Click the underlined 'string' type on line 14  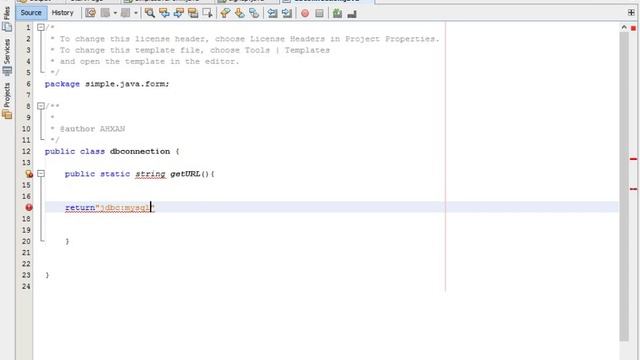[150, 174]
